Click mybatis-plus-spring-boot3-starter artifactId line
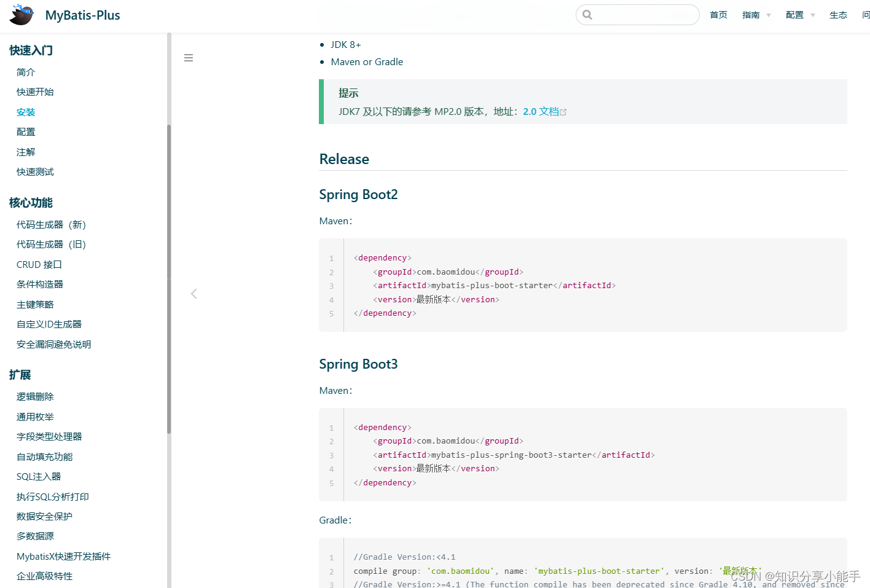This screenshot has width=870, height=588. coord(514,455)
